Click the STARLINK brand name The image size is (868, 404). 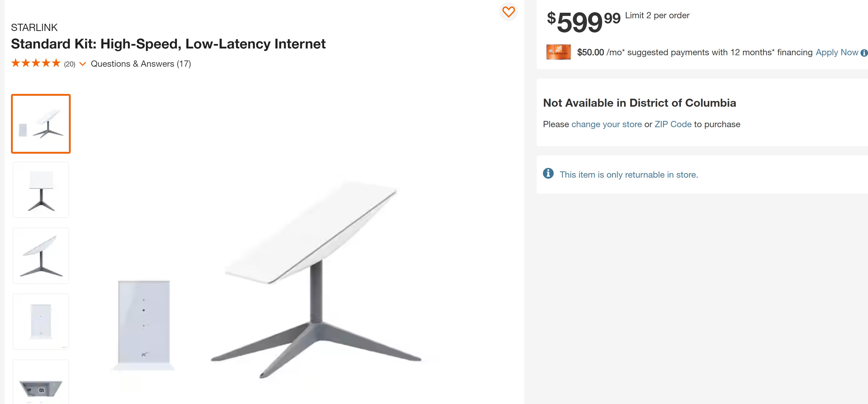pyautogui.click(x=34, y=28)
